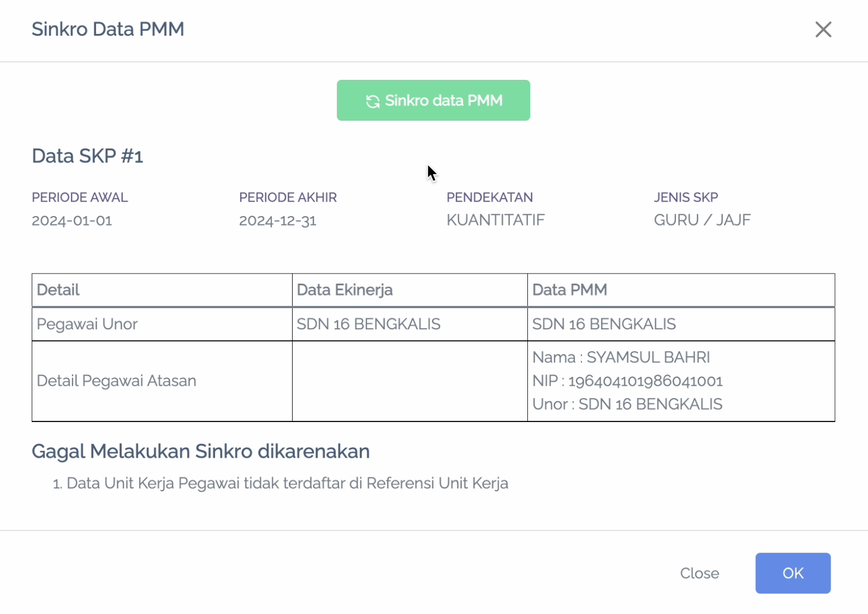Image resolution: width=868 pixels, height=614 pixels.
Task: Click the error message about Unit Kerja
Action: pos(281,483)
